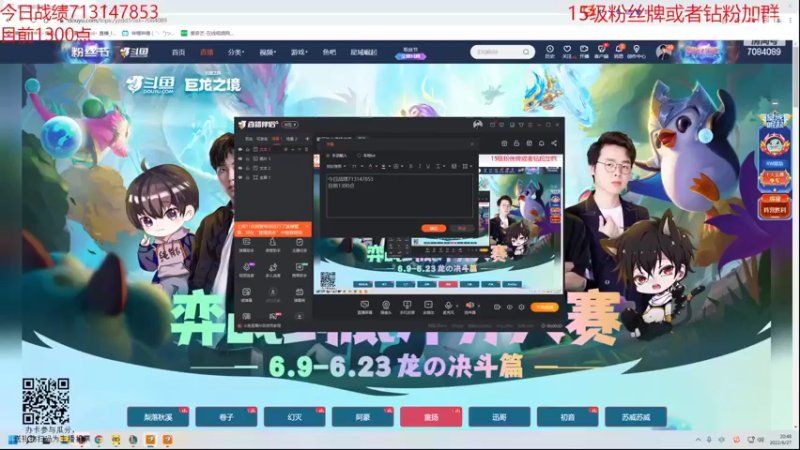Expand speaker options arrow in companion toolbar
This screenshot has width=800, height=450.
point(479,305)
